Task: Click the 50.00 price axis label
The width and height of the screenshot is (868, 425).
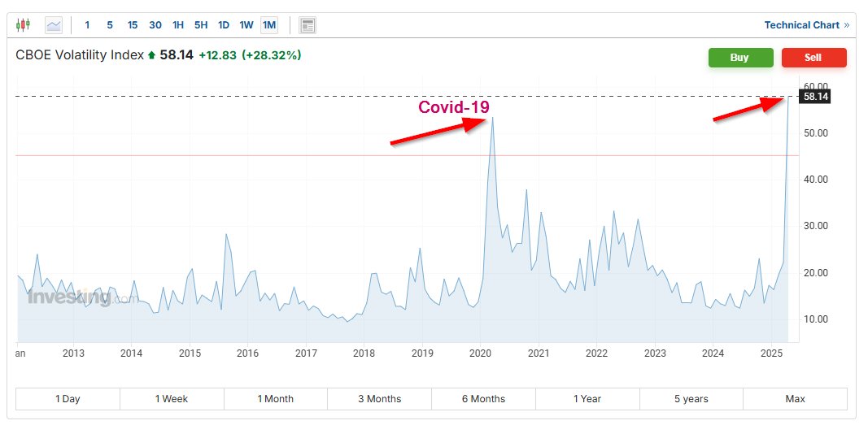Action: point(816,133)
